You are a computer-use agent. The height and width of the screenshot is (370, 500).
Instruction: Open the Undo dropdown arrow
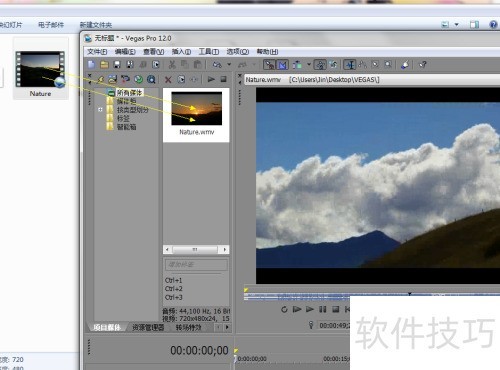[229, 64]
